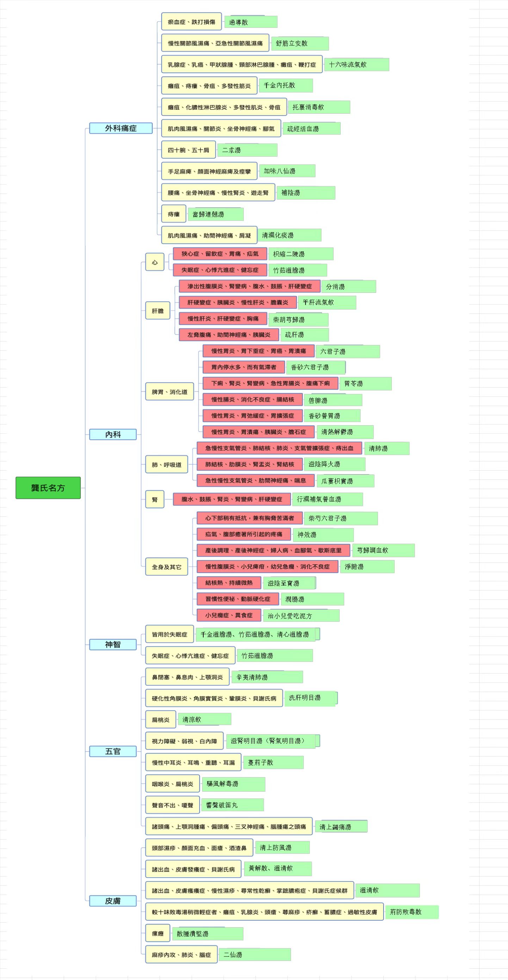The height and width of the screenshot is (980, 508).
Task: Select the 平肝流氣飲 formula label
Action: (327, 303)
